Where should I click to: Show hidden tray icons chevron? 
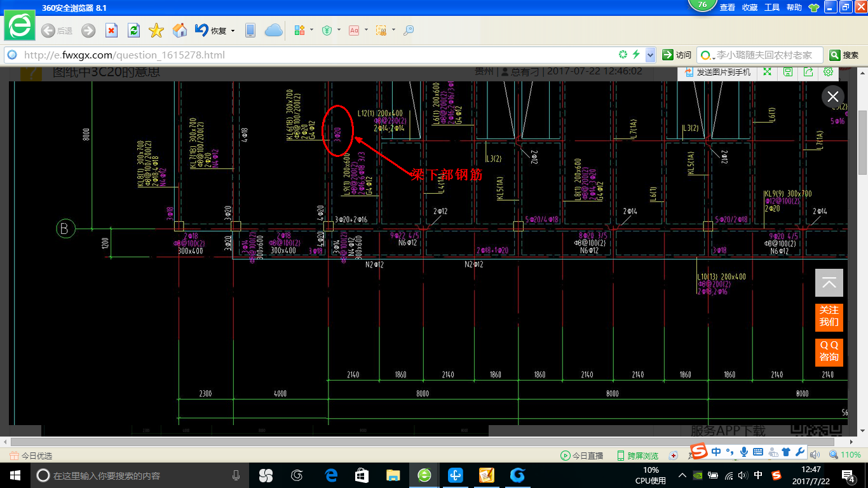tap(682, 475)
